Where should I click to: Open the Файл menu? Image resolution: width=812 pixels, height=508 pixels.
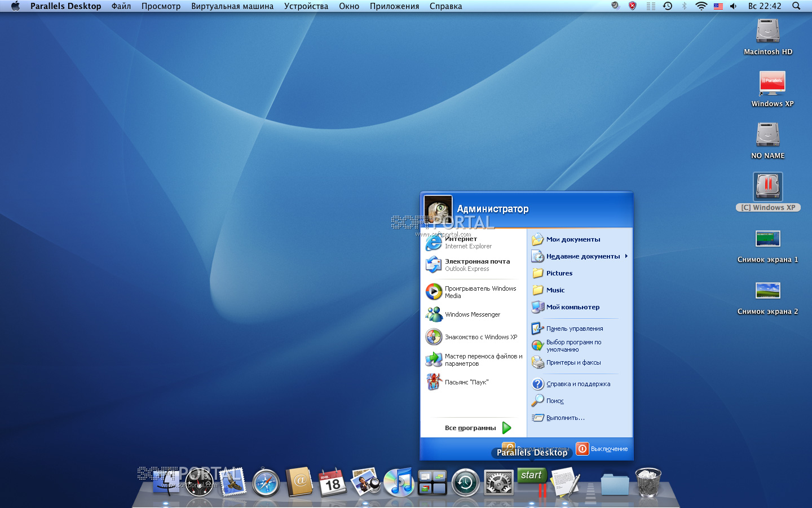click(x=121, y=6)
